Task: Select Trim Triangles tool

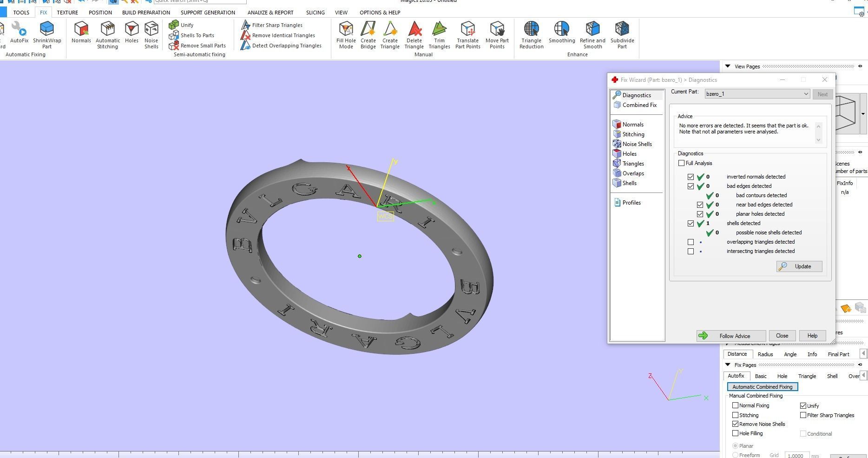Action: (x=439, y=35)
